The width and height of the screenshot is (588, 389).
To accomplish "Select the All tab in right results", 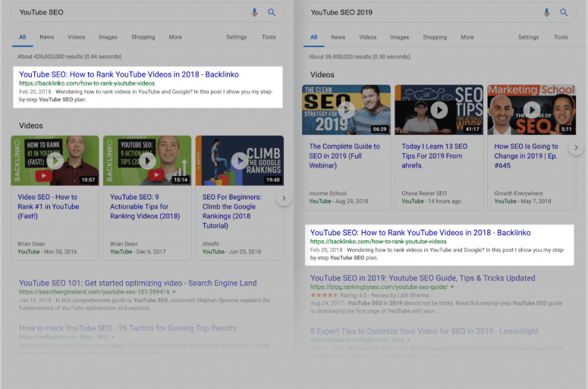I will 314,37.
